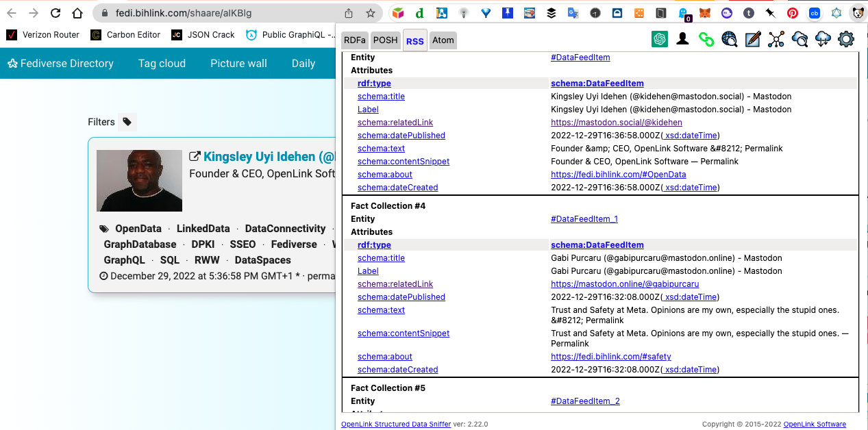The image size is (868, 430).
Task: Select the GraphQL tag on the card
Action: tap(125, 260)
